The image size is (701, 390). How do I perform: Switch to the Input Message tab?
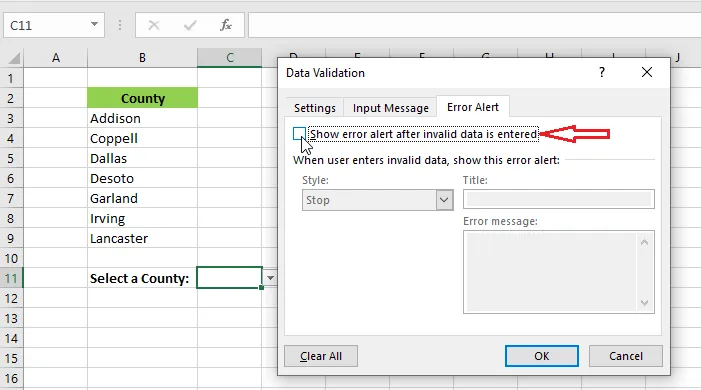click(390, 108)
